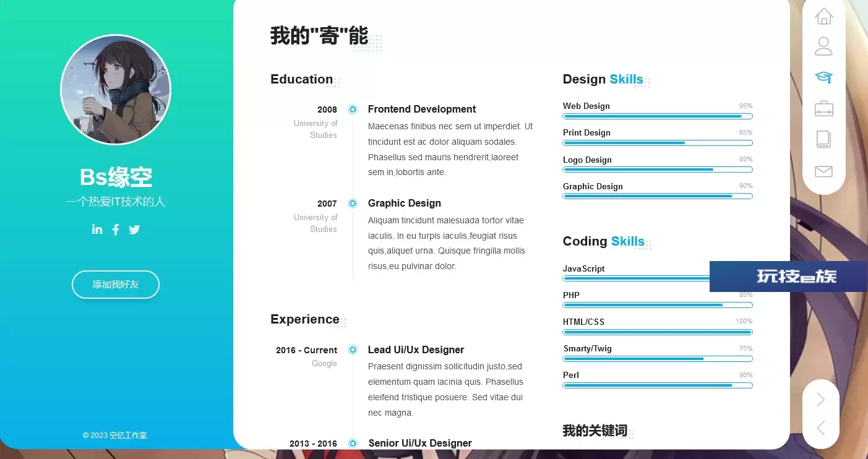Viewport: 868px width, 459px height.
Task: Click the page title 我的"寄"能
Action: tap(319, 36)
